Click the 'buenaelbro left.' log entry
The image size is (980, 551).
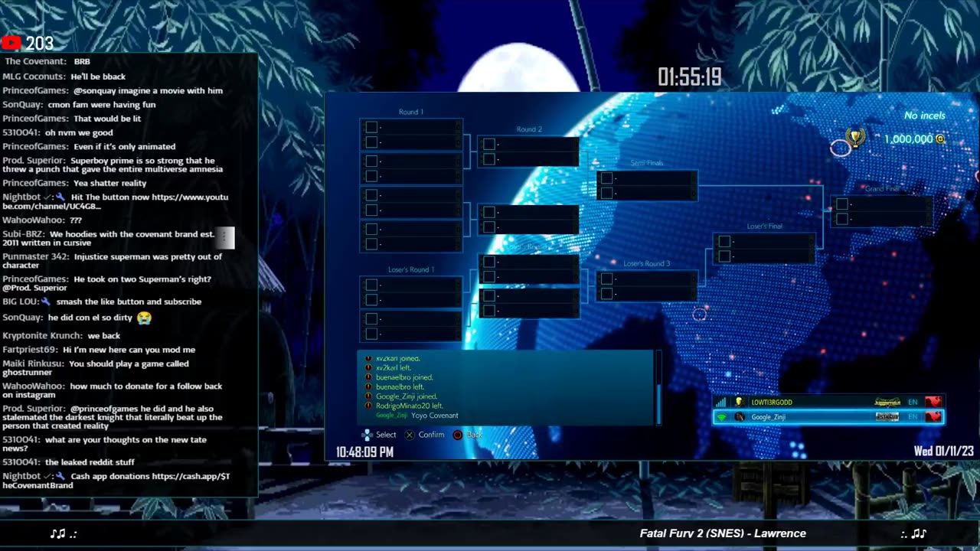pyautogui.click(x=400, y=387)
